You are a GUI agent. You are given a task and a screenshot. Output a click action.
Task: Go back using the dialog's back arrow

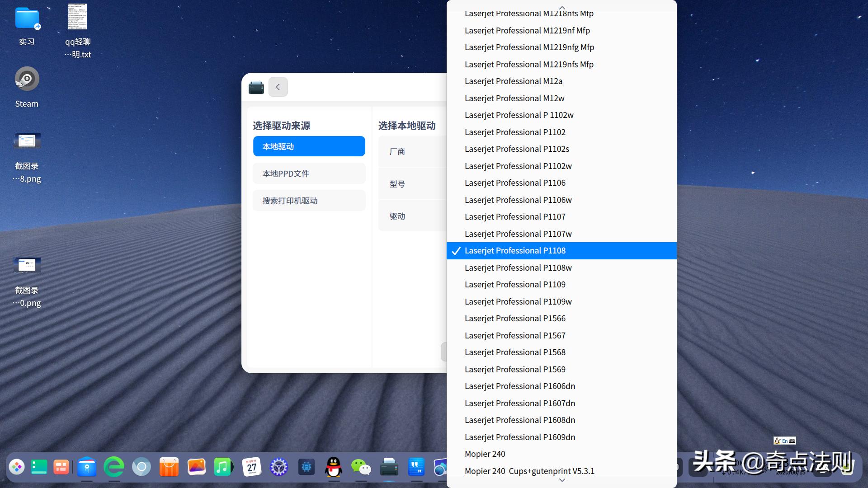point(278,87)
